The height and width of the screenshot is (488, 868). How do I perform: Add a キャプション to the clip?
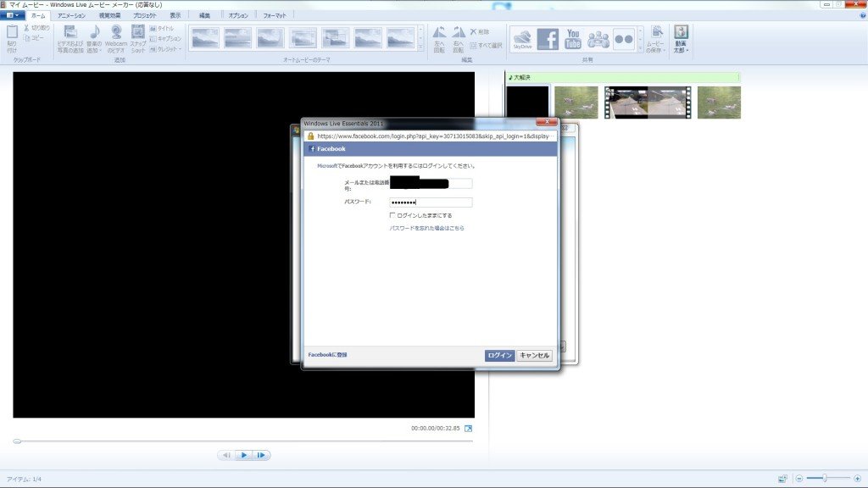(x=165, y=39)
